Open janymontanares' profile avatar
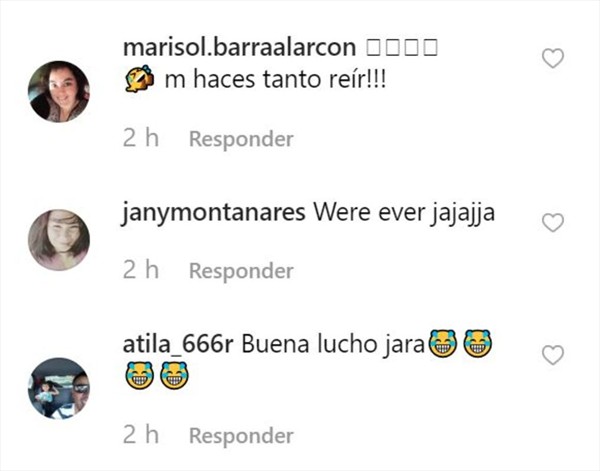Viewport: 600px width, 471px height. (59, 240)
